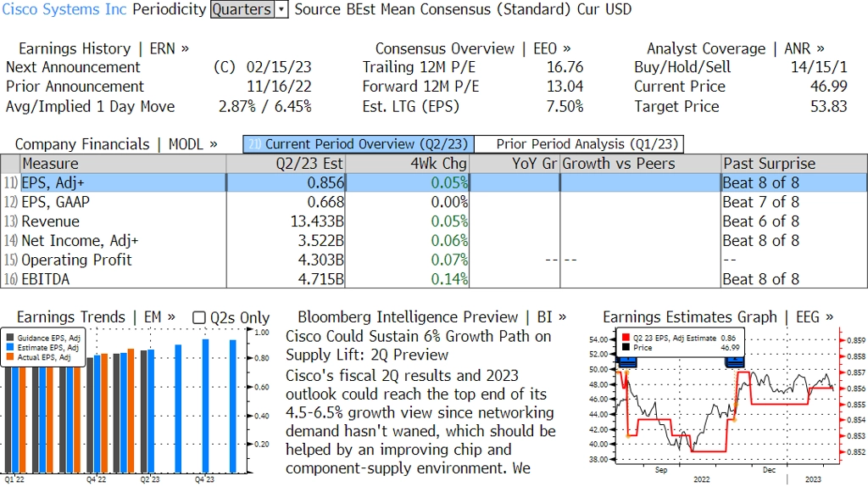Screen dimensions: 868x487
Task: Click Beat 6 of 8 surprise cell
Action: (760, 221)
